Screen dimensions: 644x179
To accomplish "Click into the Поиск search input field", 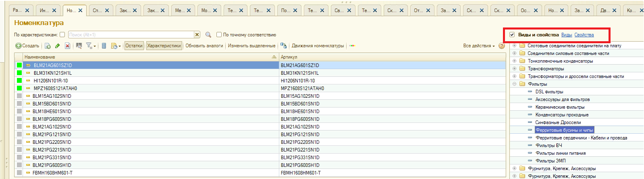I will point(131,35).
